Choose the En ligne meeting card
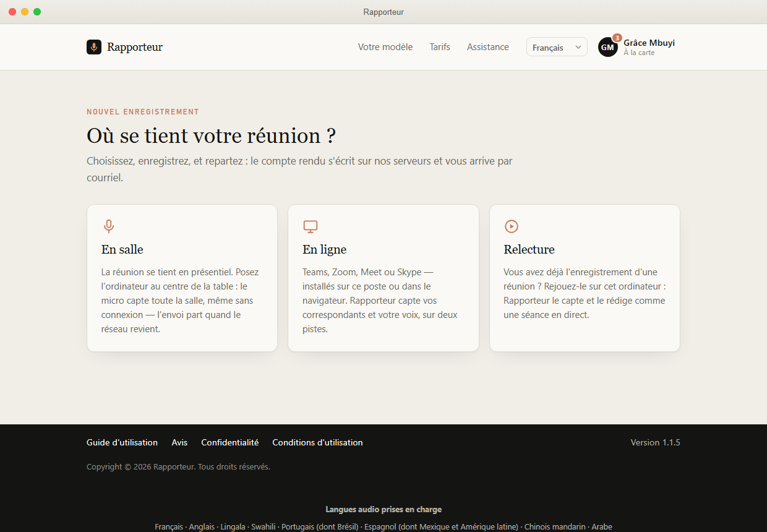The height and width of the screenshot is (532, 767). 383,278
